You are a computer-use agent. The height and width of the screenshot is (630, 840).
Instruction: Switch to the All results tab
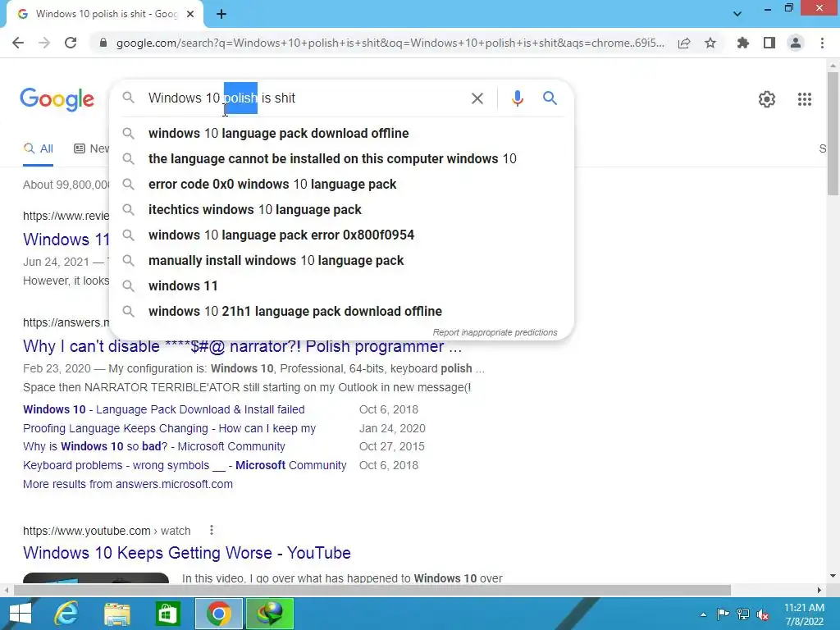(x=38, y=149)
